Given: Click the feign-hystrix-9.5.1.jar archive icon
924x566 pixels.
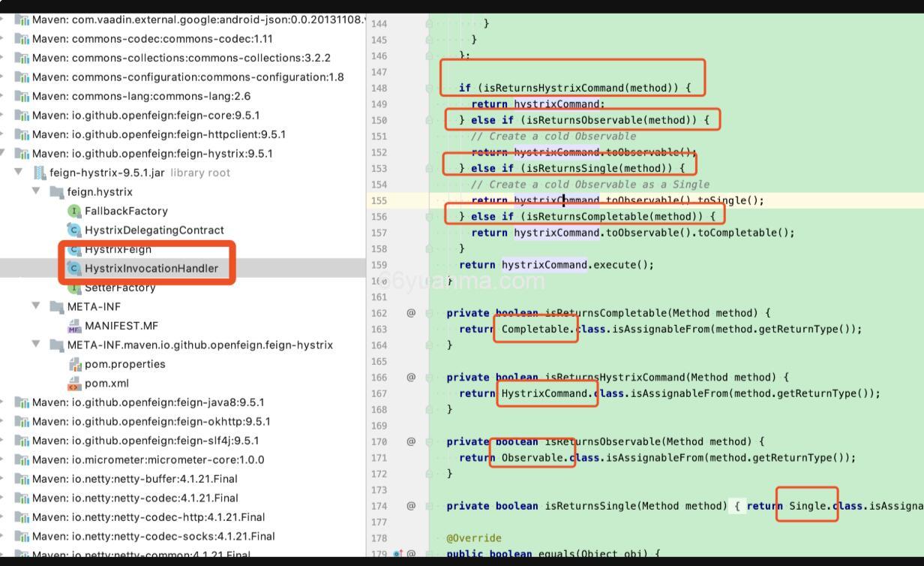Looking at the screenshot, I should click(x=40, y=173).
